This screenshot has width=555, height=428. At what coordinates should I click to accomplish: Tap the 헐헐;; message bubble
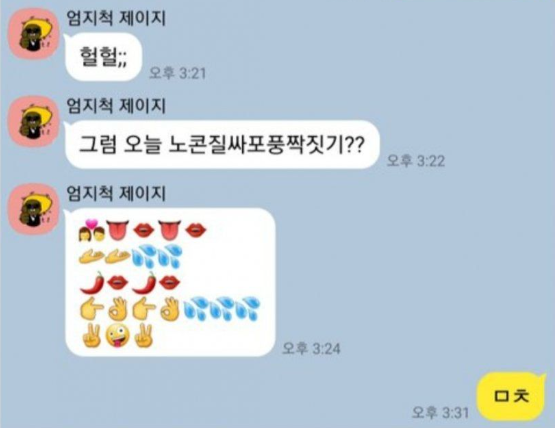(104, 57)
